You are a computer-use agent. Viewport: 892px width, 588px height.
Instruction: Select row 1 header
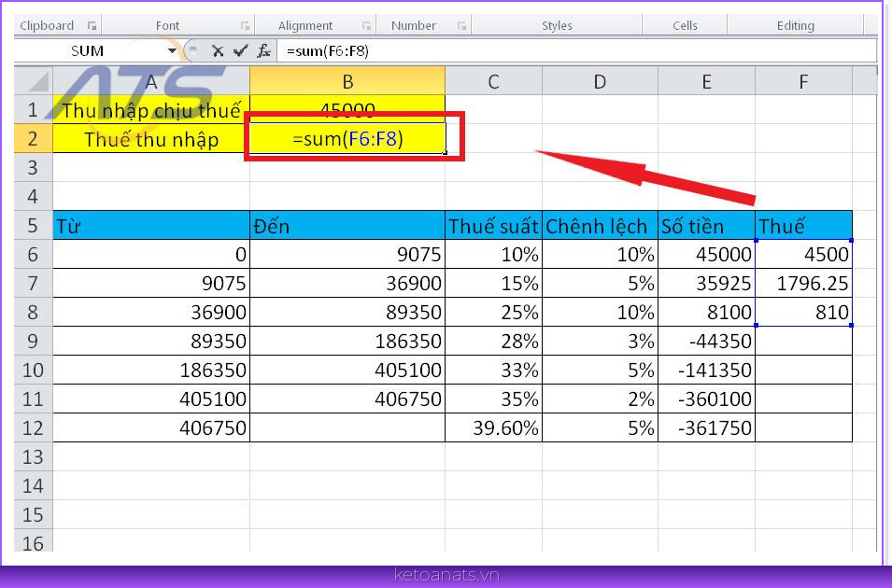[33, 109]
